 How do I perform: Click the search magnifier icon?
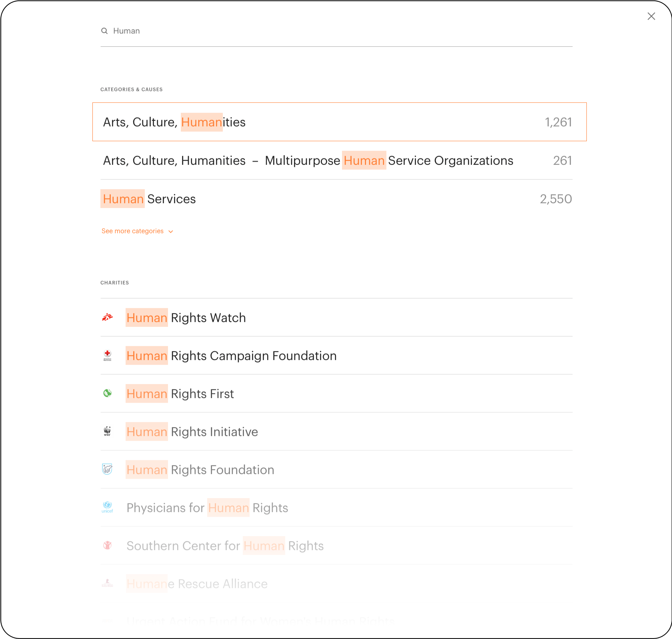click(104, 31)
